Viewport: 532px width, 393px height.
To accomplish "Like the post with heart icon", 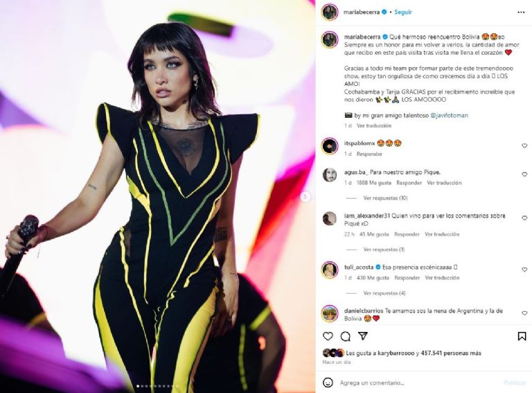I will coord(328,336).
